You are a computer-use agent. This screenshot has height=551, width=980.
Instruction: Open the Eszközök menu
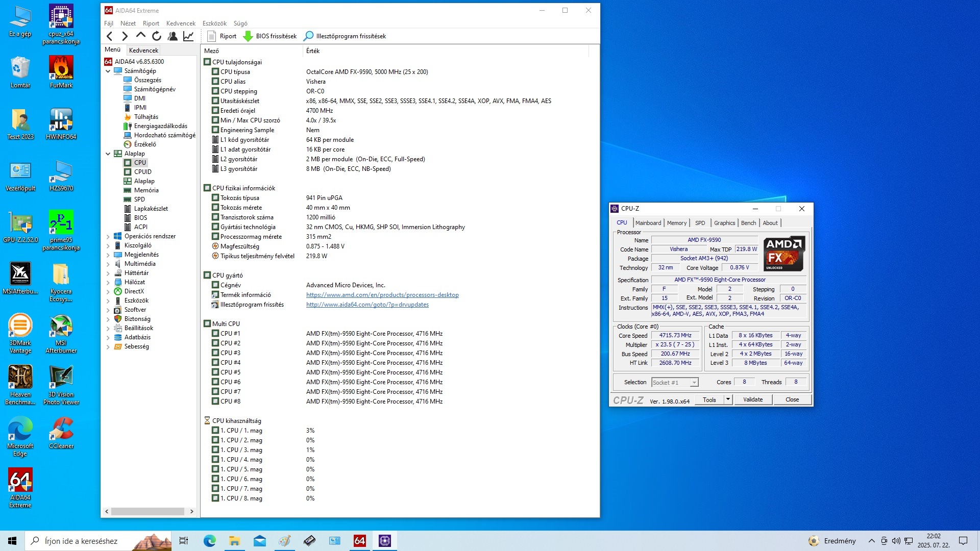[x=214, y=23]
